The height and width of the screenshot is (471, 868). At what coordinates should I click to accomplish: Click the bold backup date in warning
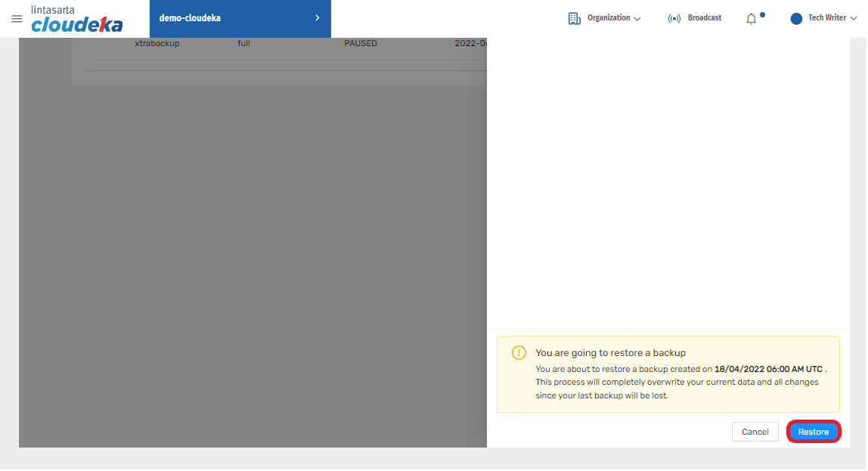[768, 370]
